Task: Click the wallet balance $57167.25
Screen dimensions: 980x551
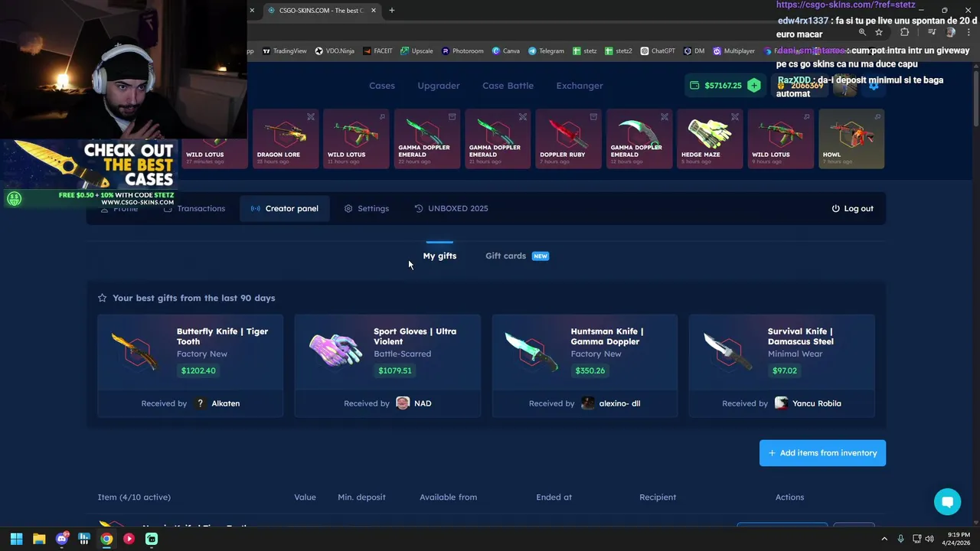Action: point(723,86)
